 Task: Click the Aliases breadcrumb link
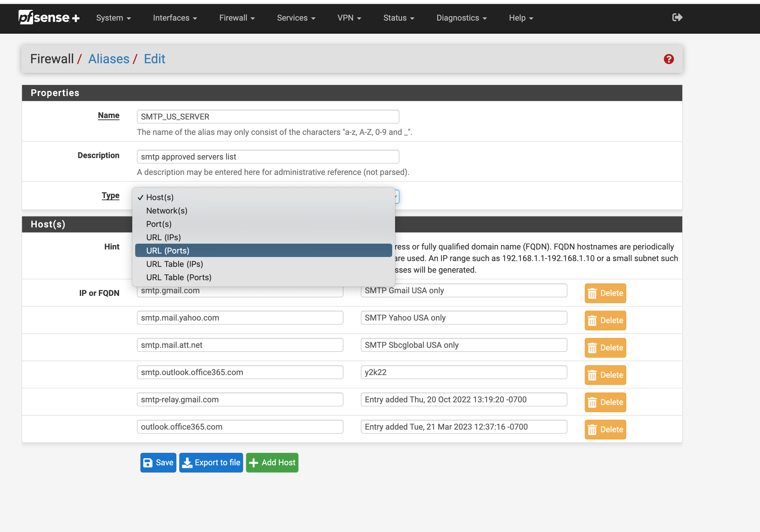click(108, 59)
